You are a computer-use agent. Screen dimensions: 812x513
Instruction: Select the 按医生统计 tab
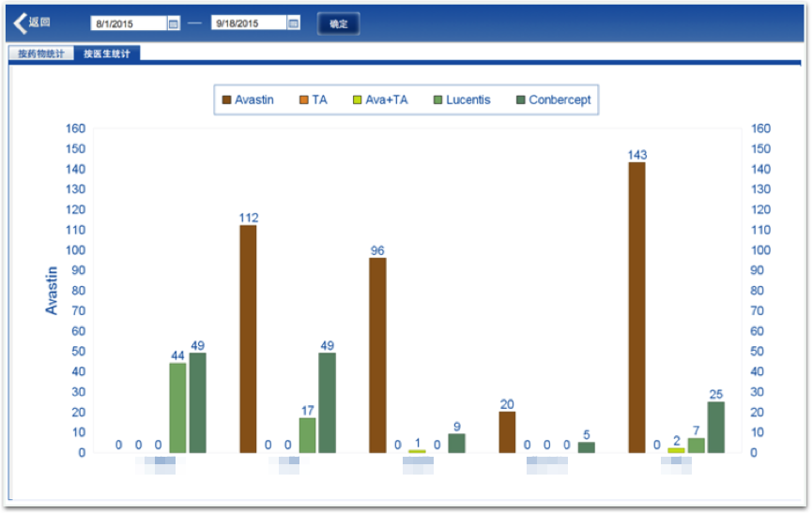click(106, 53)
